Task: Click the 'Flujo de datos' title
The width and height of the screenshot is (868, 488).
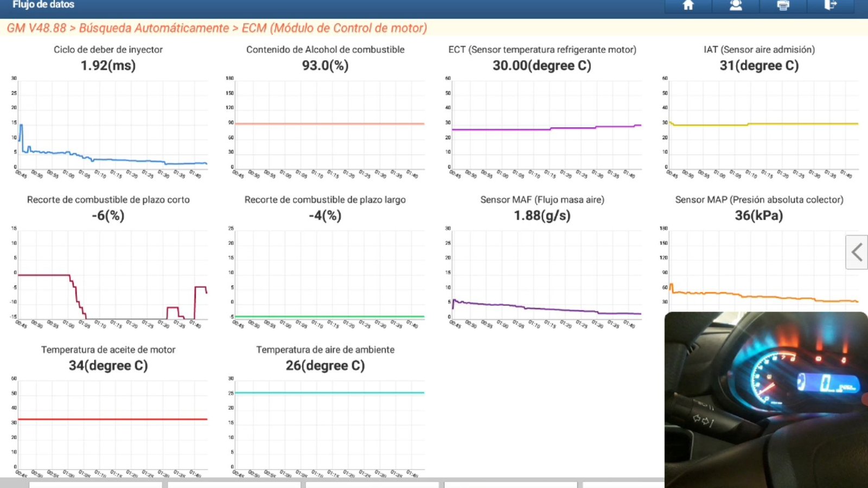Action: [x=43, y=5]
